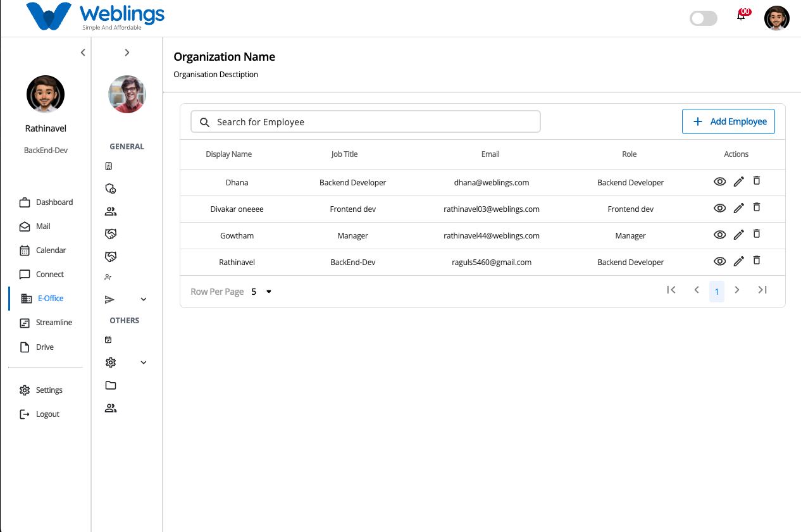This screenshot has height=532, width=801.
Task: Expand the chevron beside the send icon
Action: tap(144, 299)
